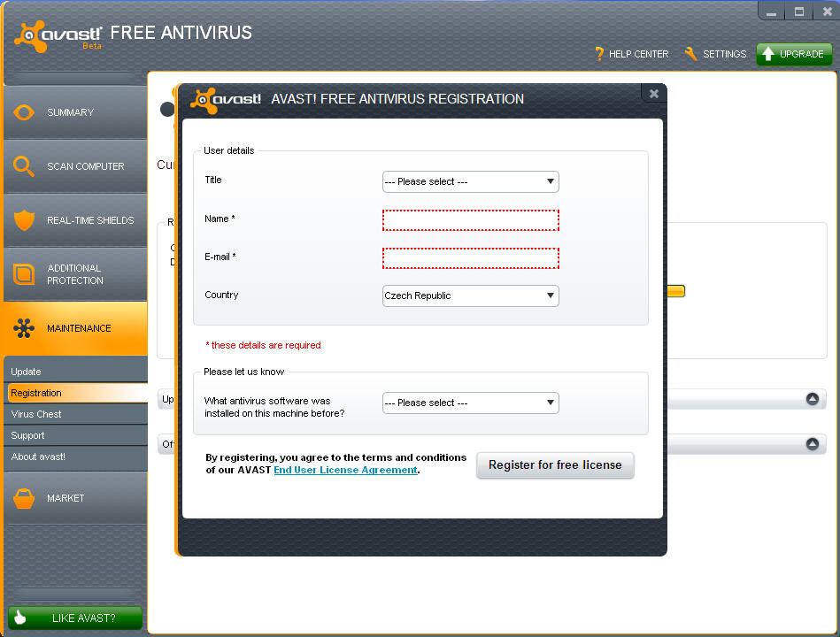Select the MAINTENANCE section
The height and width of the screenshot is (637, 840).
75,328
